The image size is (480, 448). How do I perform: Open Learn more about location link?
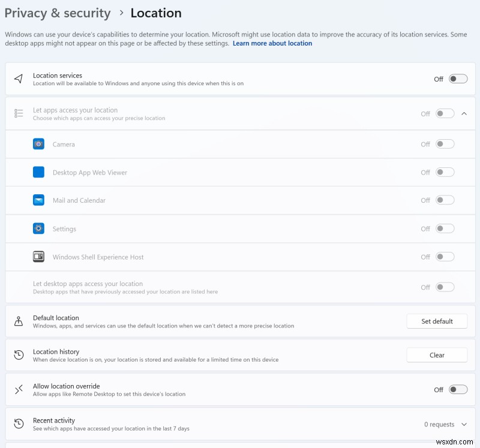coord(272,43)
